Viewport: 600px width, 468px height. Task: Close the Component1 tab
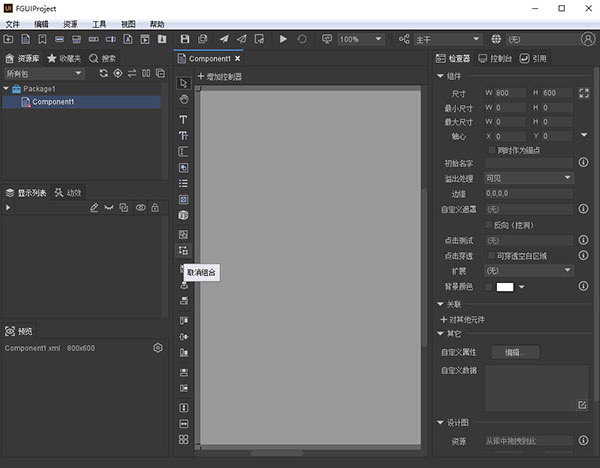tap(238, 59)
